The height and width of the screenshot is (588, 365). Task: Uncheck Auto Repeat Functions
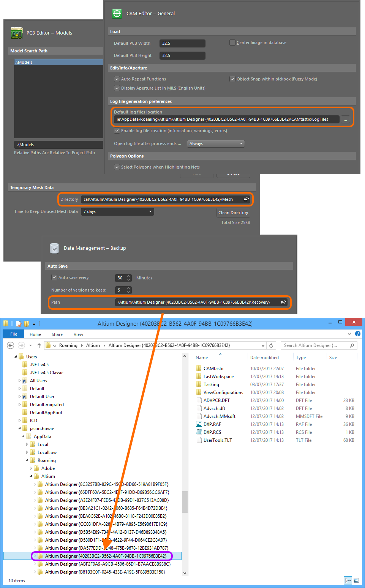[x=117, y=79]
